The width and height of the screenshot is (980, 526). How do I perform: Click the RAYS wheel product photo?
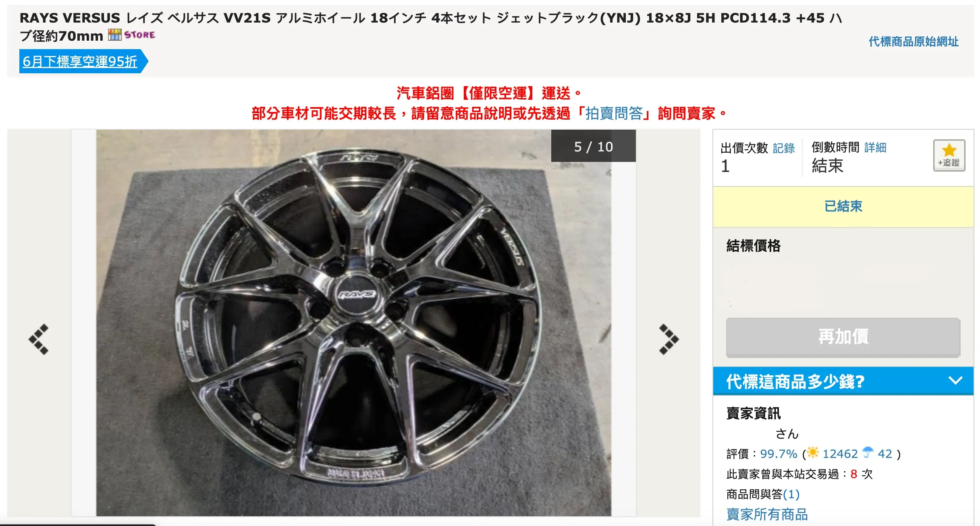click(x=353, y=323)
